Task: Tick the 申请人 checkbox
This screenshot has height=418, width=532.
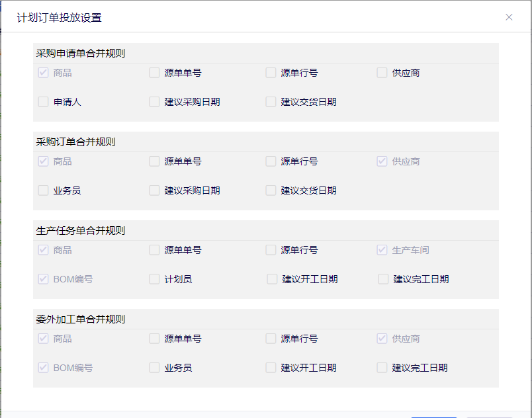Action: coord(43,102)
